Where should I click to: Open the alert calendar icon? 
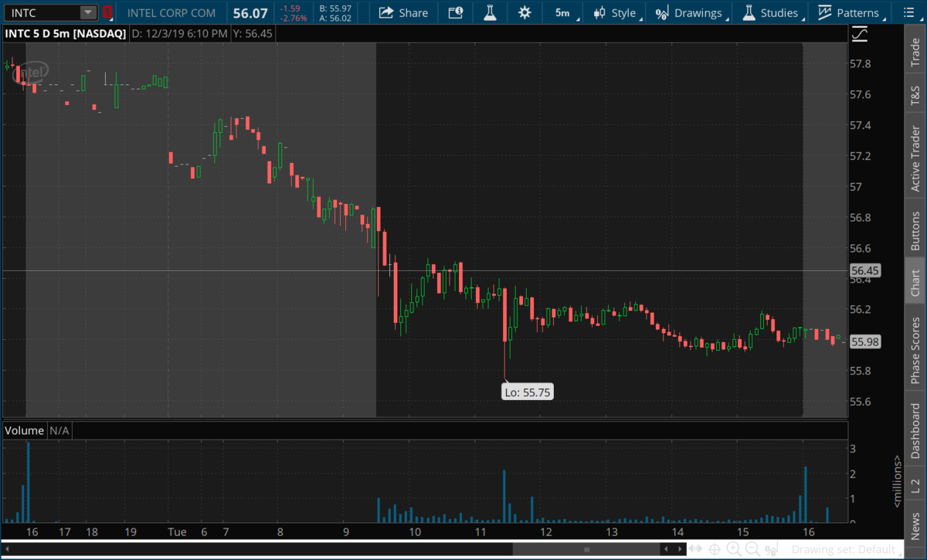point(456,12)
